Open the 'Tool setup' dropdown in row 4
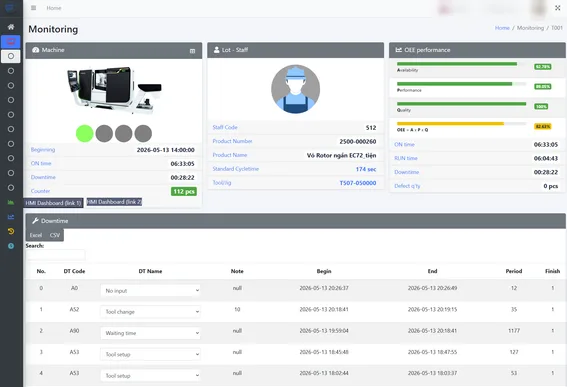Screen dimensions: 567x387 pyautogui.click(x=150, y=376)
